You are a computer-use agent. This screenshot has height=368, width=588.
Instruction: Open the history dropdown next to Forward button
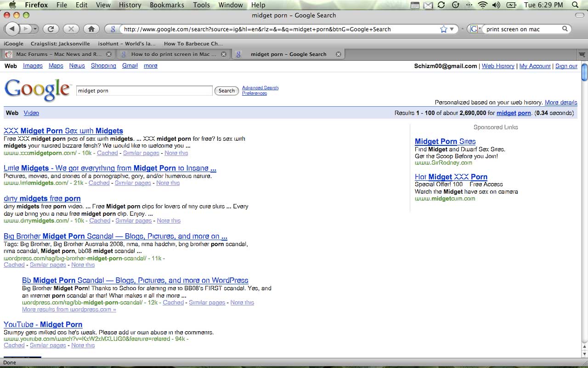tap(36, 29)
